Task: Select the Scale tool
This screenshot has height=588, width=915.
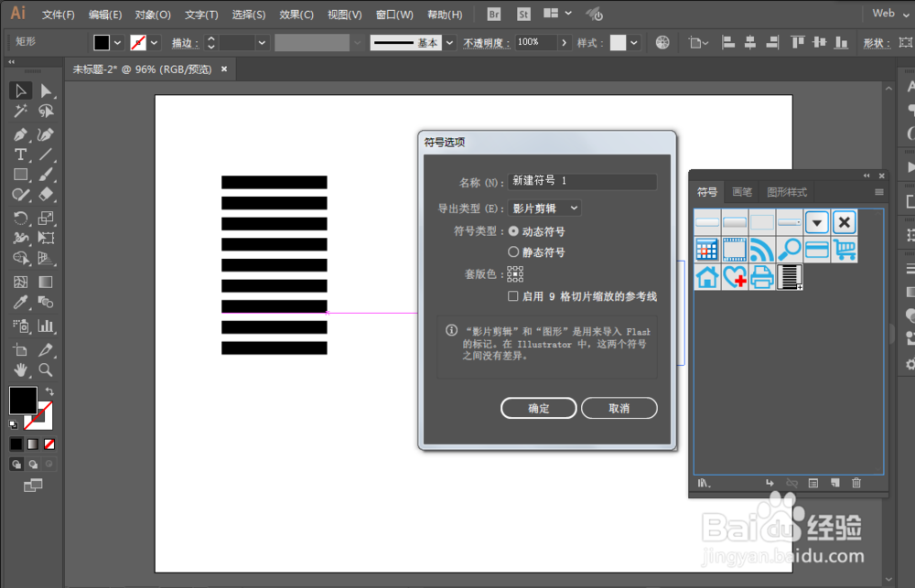Action: 46,219
